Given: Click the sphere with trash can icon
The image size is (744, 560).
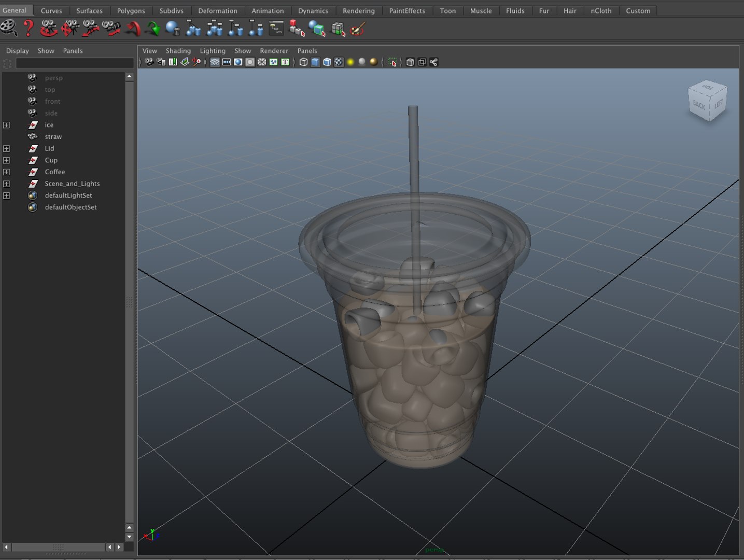Looking at the screenshot, I should 173,28.
